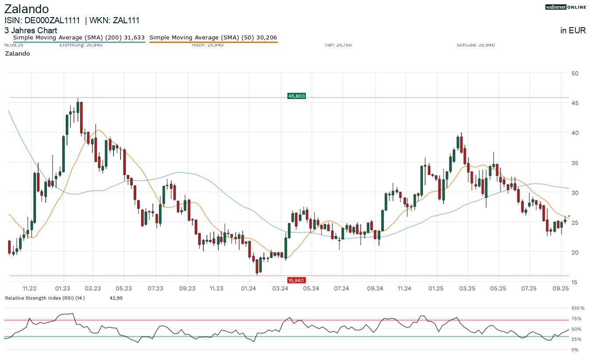Click the 75% RSI axis label
This screenshot has height=364, width=591.
576,318
